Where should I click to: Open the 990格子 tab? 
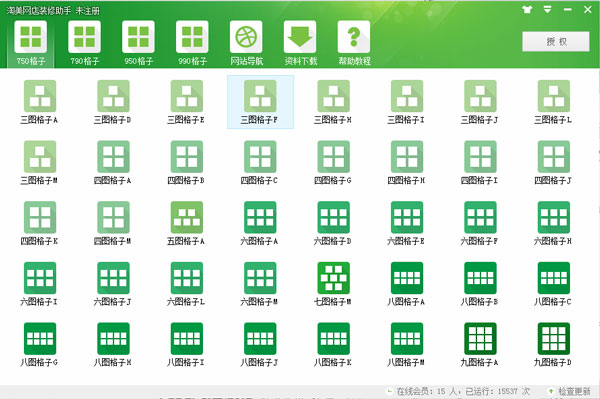coord(192,43)
